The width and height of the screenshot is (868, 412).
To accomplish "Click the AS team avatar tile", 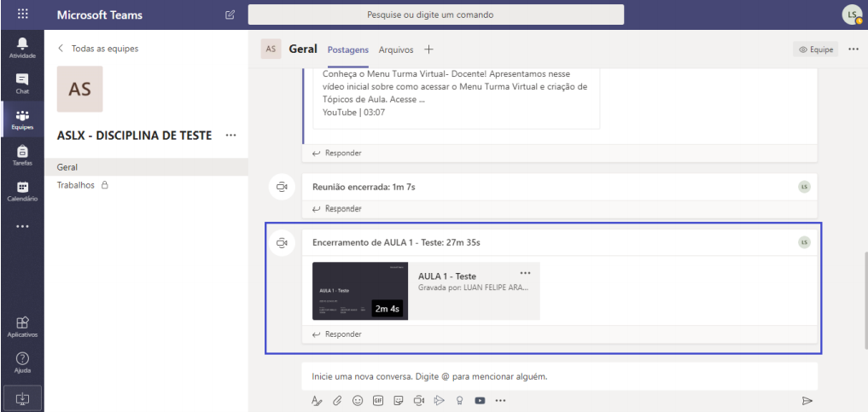I will point(79,89).
